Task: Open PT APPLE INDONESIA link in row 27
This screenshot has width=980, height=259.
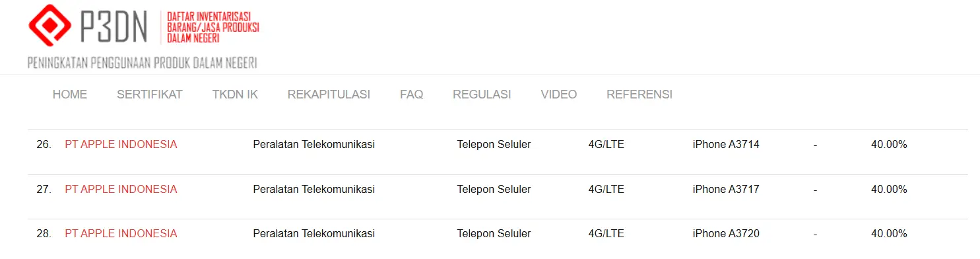Action: click(121, 189)
